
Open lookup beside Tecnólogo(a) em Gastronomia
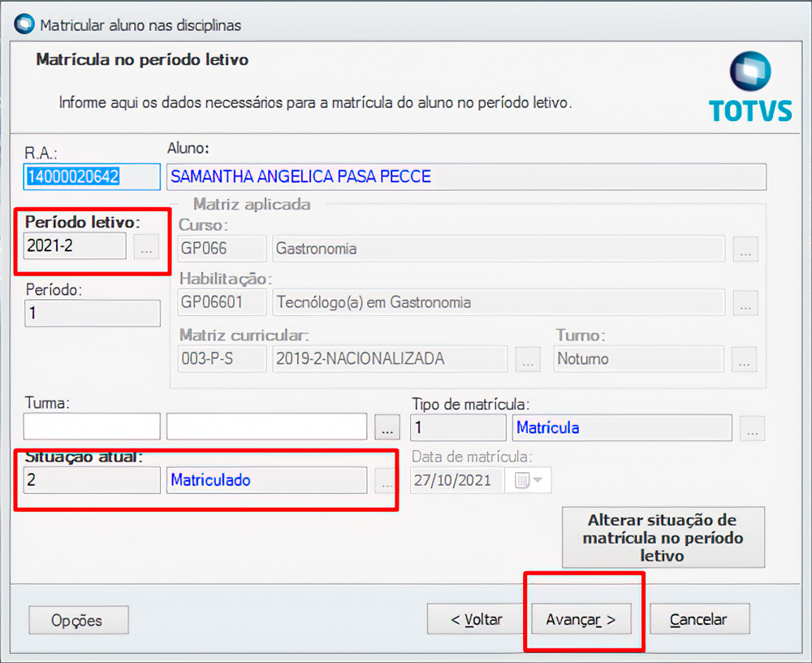tap(745, 303)
